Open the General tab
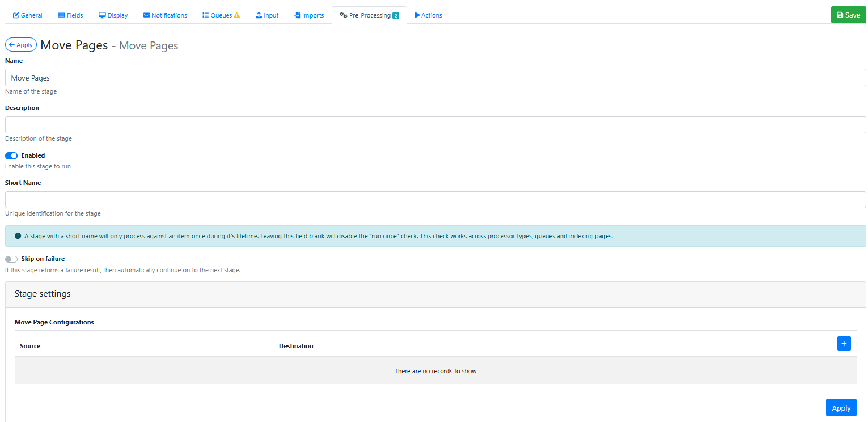The image size is (868, 422). click(27, 15)
